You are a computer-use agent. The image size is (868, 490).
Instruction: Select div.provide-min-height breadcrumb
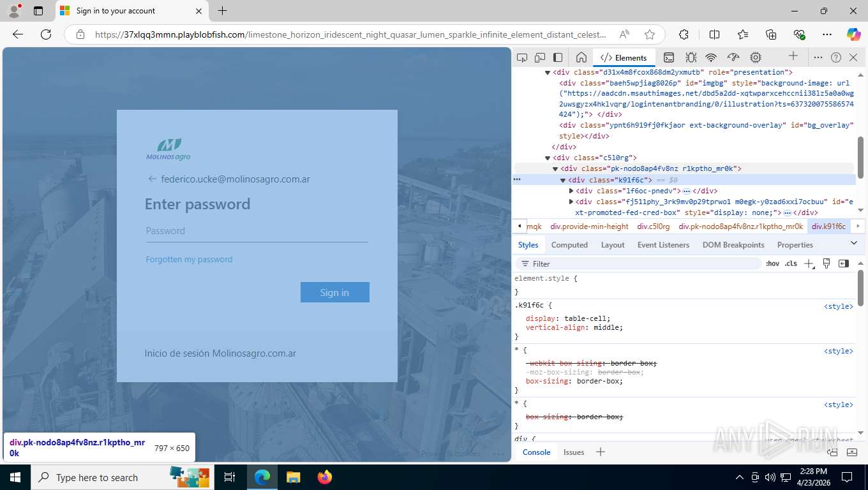[590, 226]
